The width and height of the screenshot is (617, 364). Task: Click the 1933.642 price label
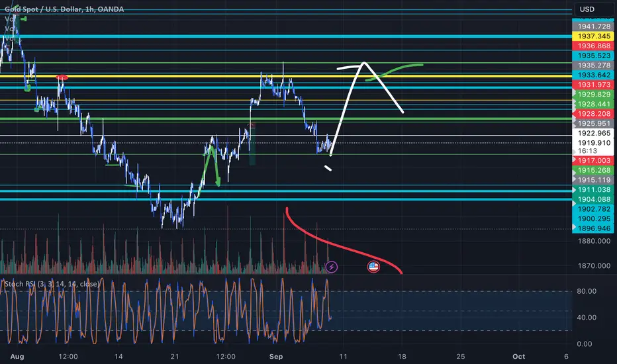593,75
